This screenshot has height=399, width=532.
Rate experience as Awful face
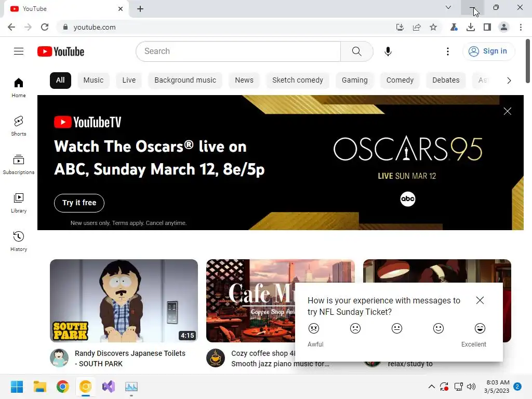tap(314, 328)
